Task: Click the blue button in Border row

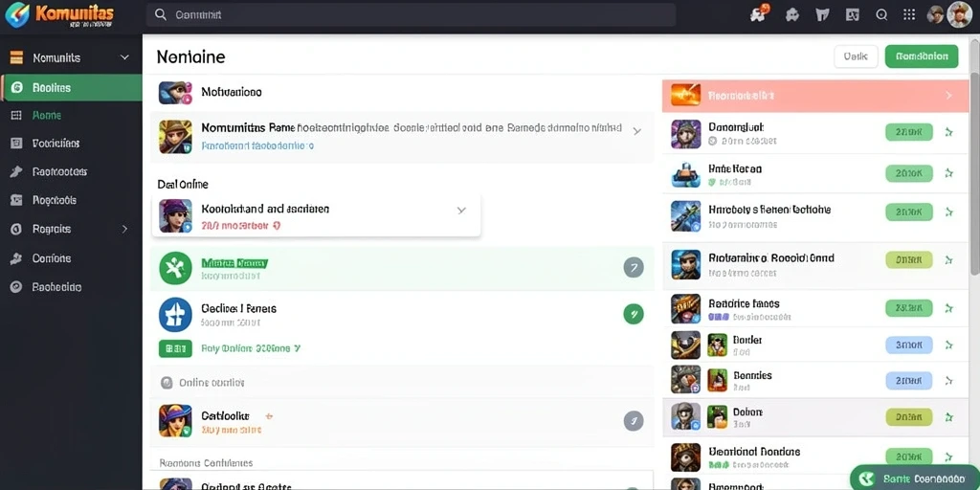Action: pos(909,345)
